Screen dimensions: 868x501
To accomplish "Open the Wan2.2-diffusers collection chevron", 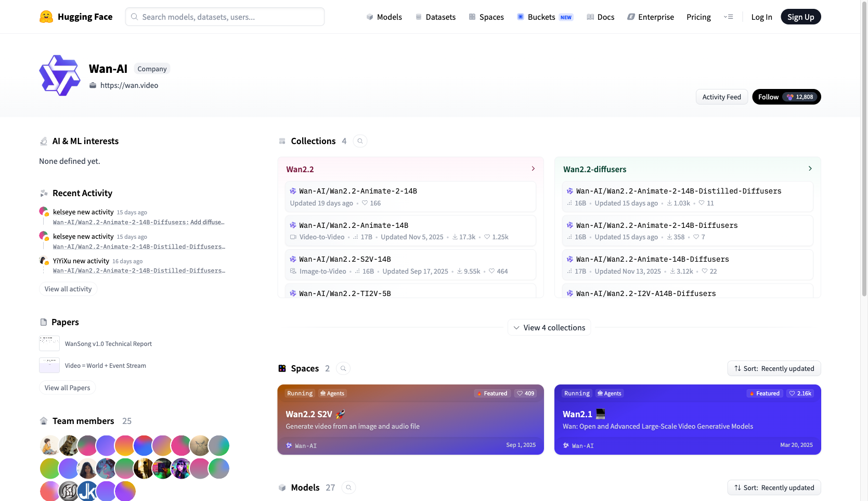I will [810, 169].
